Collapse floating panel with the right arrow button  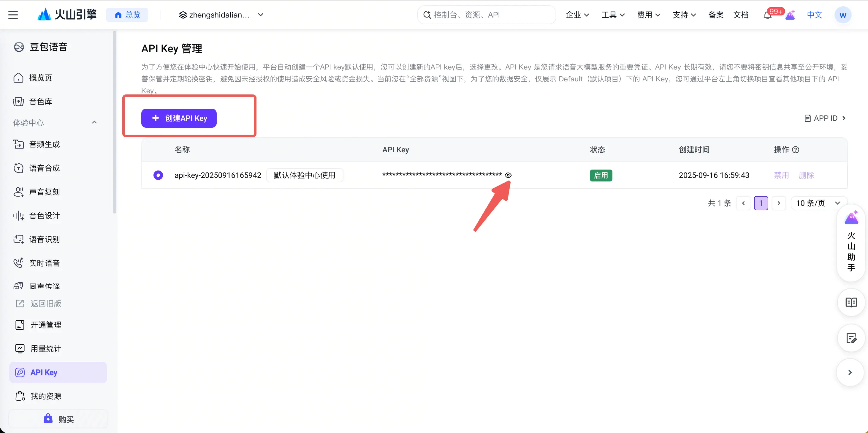(850, 373)
